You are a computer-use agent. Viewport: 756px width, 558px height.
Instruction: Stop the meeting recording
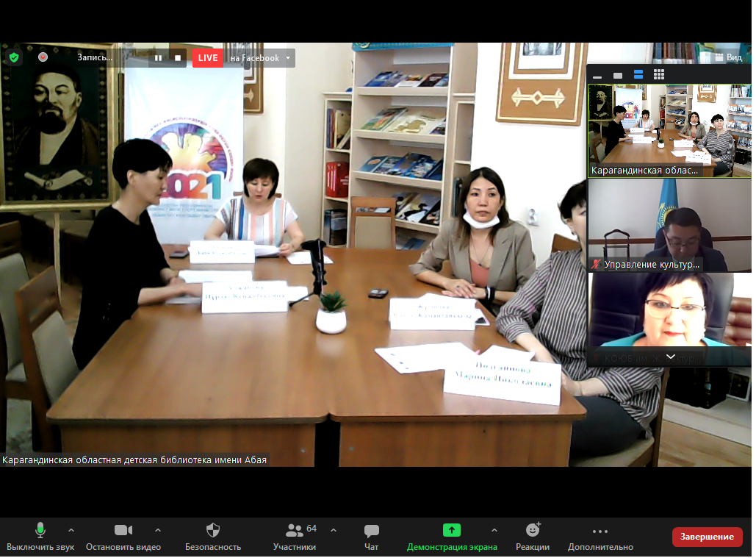tap(177, 58)
